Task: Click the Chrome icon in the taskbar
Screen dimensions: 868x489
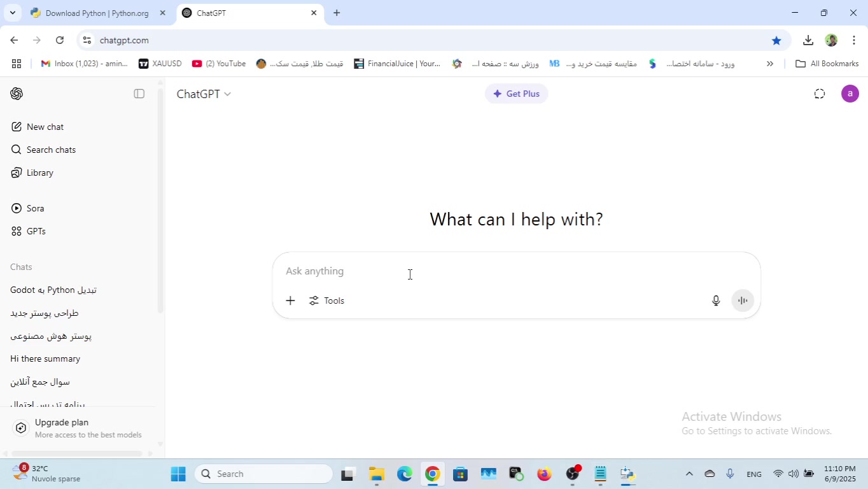Action: tap(433, 474)
